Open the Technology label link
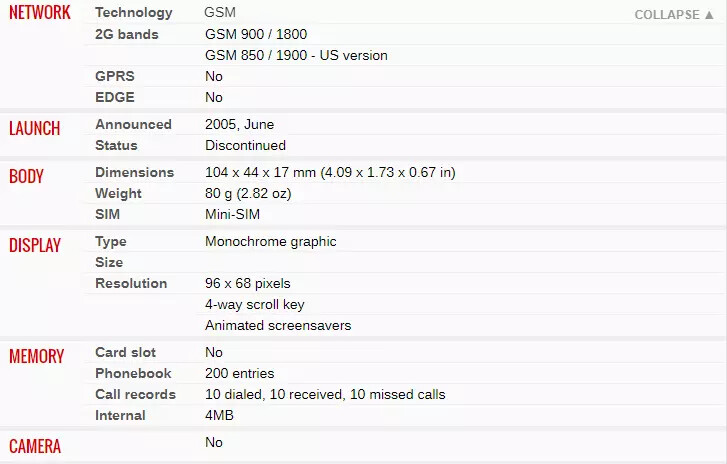Viewport: 727px width, 464px height. (x=134, y=13)
